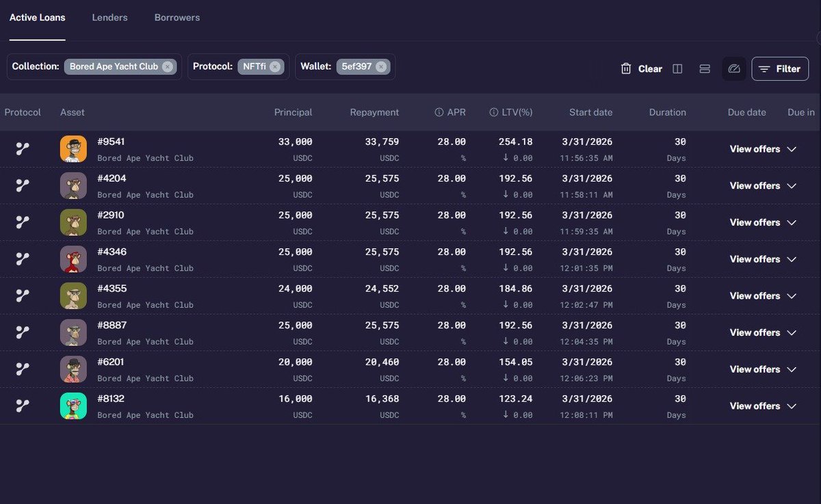Switch to column layout view icon
The image size is (821, 504).
[x=677, y=68]
